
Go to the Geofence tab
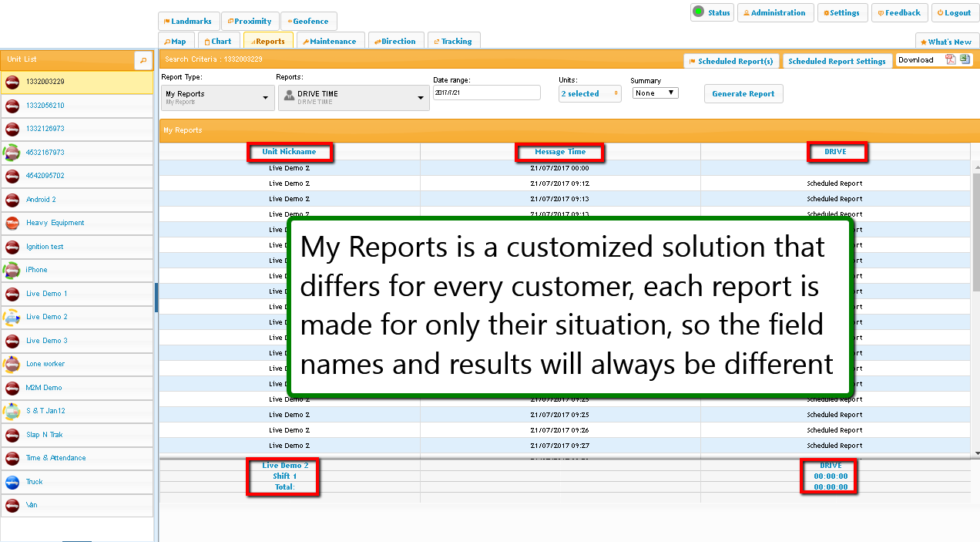click(309, 22)
